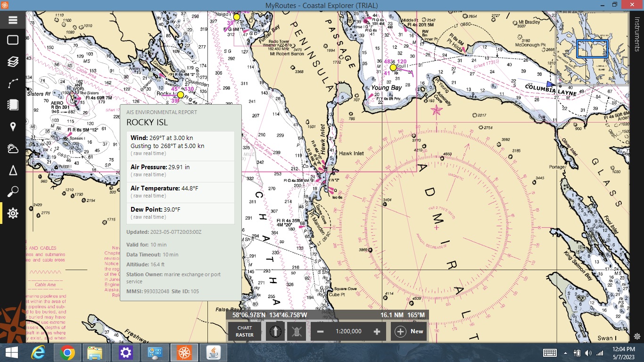Open the chart layers stack icon
Screen dimensions: 644x362
pos(13,62)
